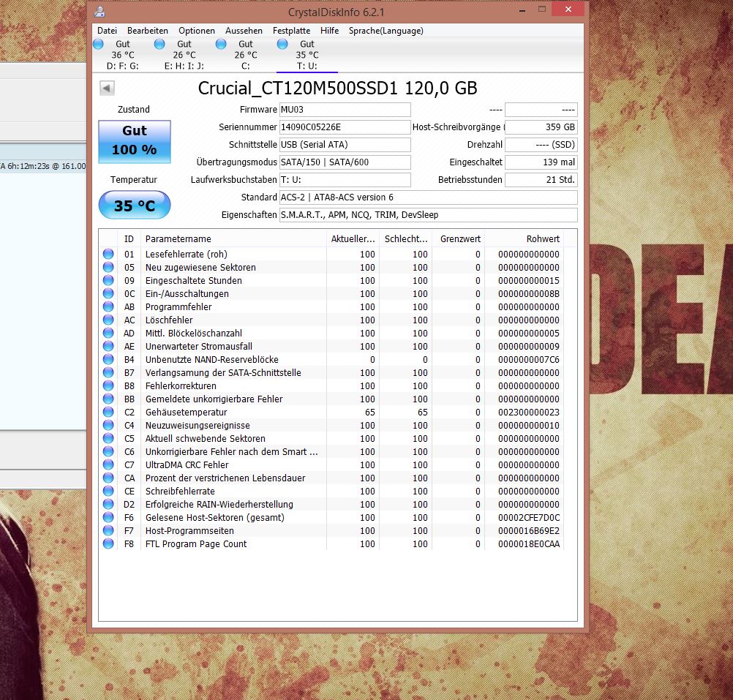
Task: Click status icon of Host-Programmseiten row
Action: (108, 530)
